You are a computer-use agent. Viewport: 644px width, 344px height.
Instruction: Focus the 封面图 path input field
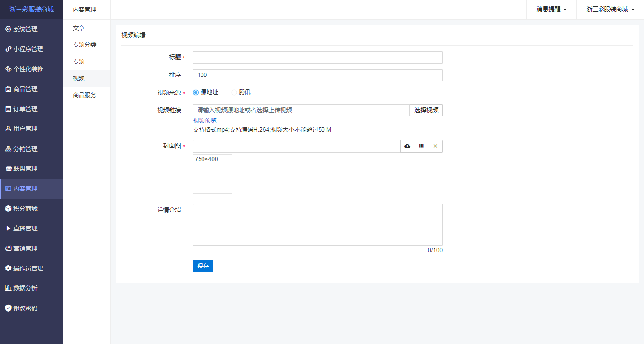point(296,146)
